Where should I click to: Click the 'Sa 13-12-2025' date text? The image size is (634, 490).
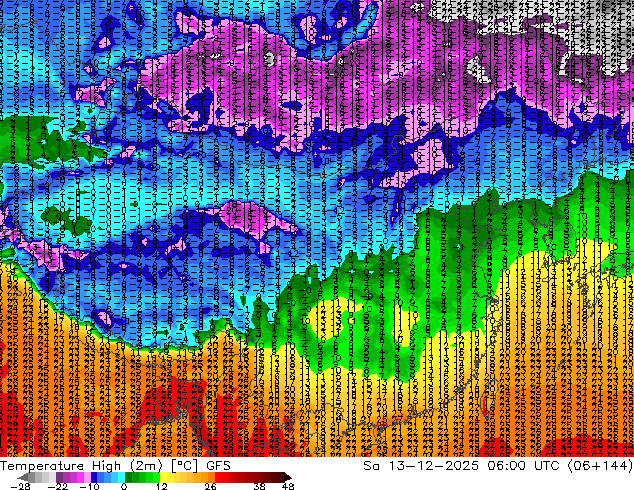[x=421, y=466]
